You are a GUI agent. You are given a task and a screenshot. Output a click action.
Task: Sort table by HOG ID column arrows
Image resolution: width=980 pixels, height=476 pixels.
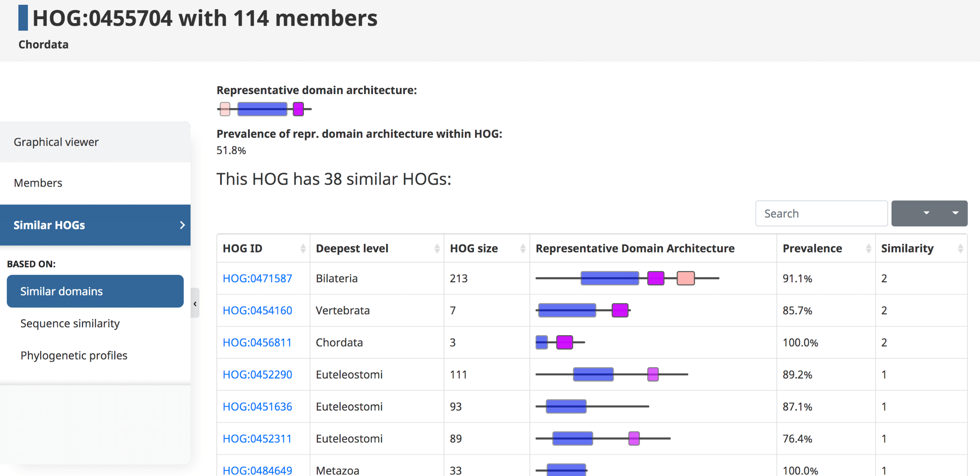point(303,248)
